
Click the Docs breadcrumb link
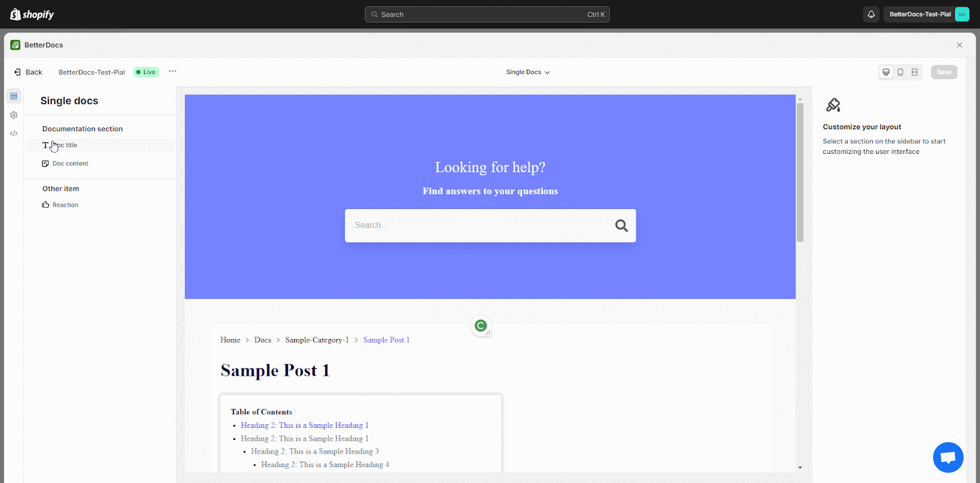point(263,340)
